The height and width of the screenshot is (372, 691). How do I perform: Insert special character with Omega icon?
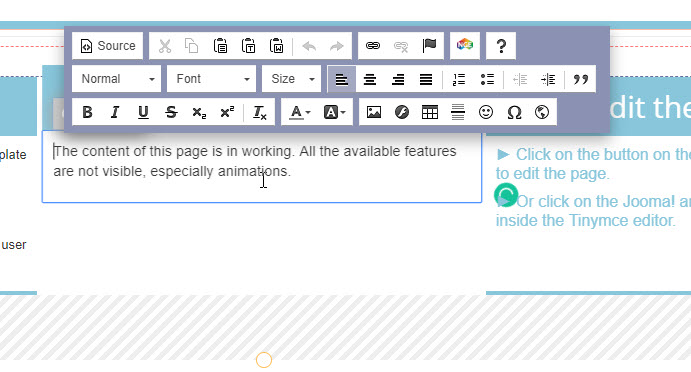click(x=514, y=112)
